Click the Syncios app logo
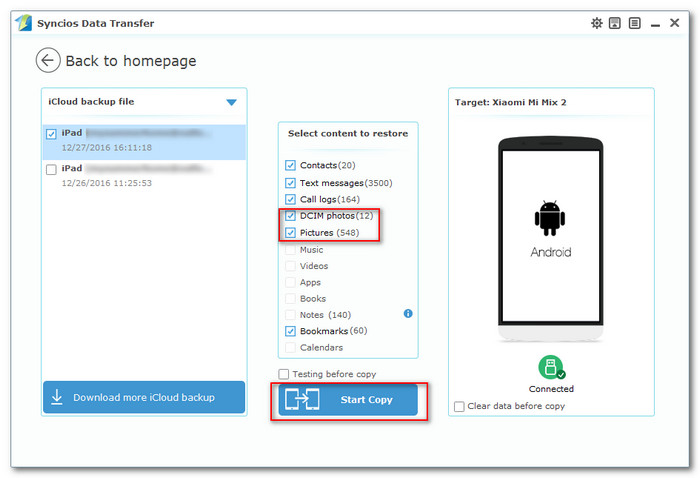Screen dimensions: 700x478 [24, 23]
